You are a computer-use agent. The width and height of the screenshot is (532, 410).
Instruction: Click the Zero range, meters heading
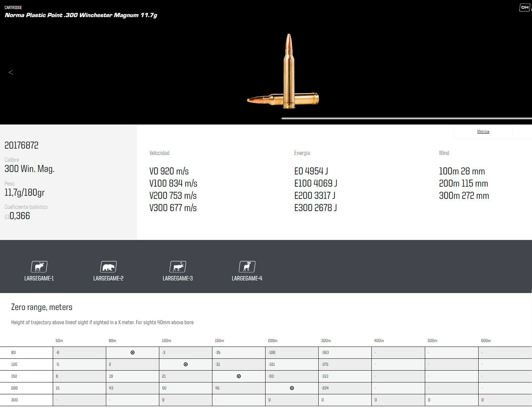[x=42, y=307]
